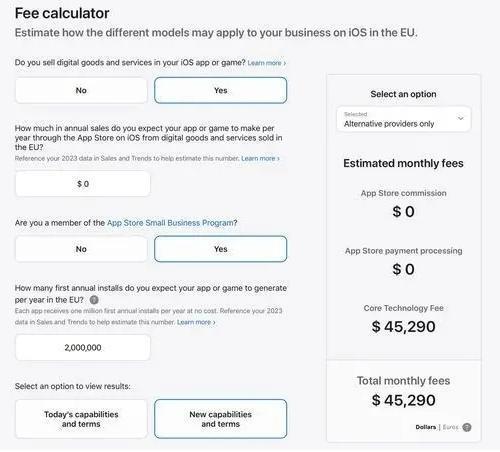Viewport: 500px width, 452px height.
Task: Select No for selling digital goods
Action: point(81,90)
